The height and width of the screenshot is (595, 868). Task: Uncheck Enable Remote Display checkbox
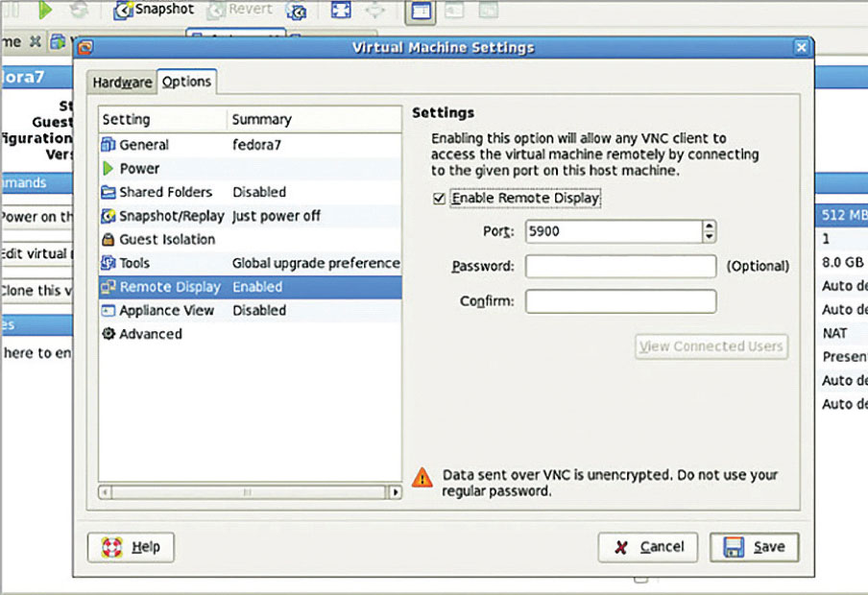click(440, 199)
